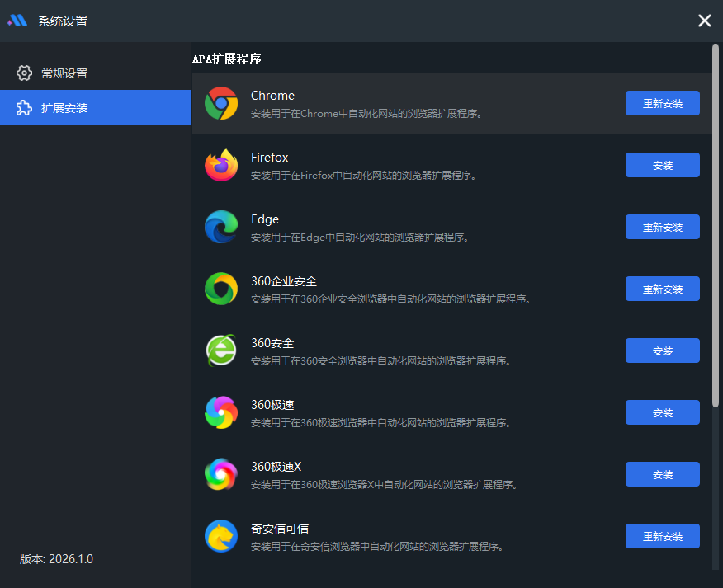Screen dimensions: 723x588
Task: Click the 360极速 title text
Action: (x=272, y=405)
